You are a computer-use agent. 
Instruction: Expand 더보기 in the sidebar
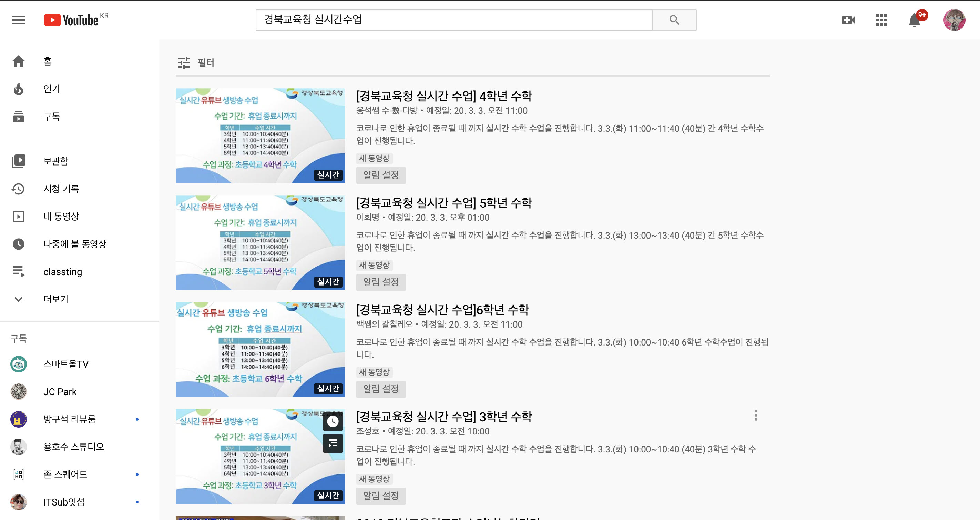pyautogui.click(x=55, y=299)
